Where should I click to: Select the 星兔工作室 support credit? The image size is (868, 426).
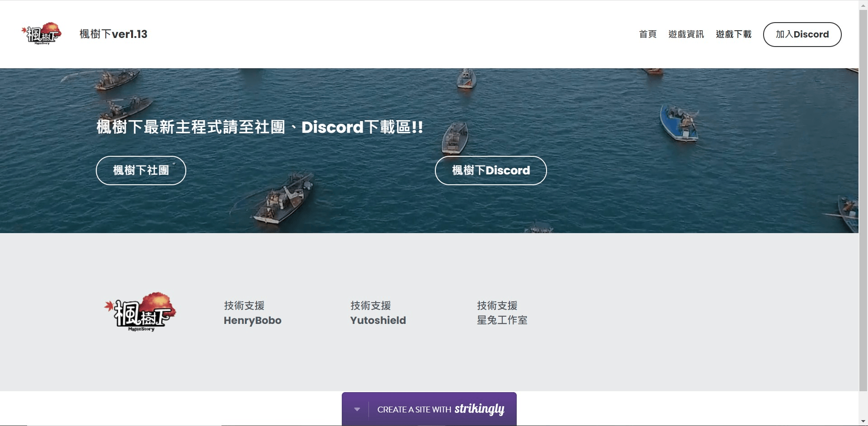(x=502, y=320)
